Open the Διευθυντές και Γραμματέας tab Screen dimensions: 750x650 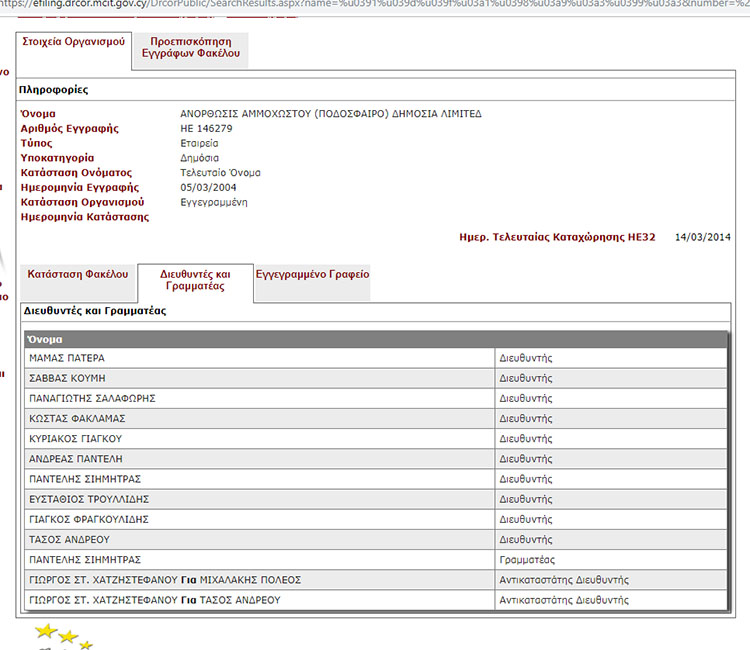(195, 282)
